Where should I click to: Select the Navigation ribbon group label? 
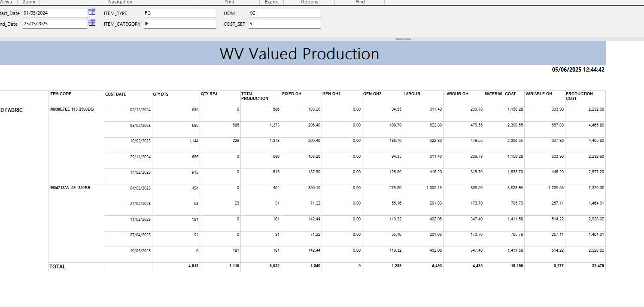click(120, 2)
